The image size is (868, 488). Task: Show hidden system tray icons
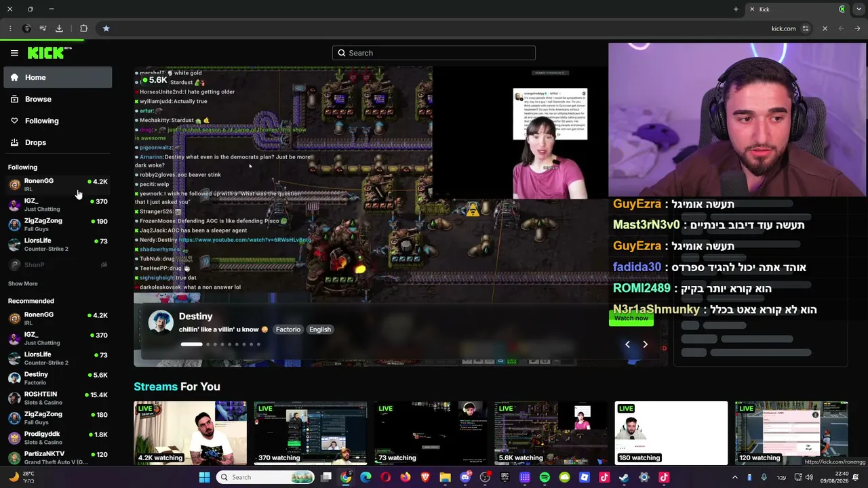click(734, 477)
